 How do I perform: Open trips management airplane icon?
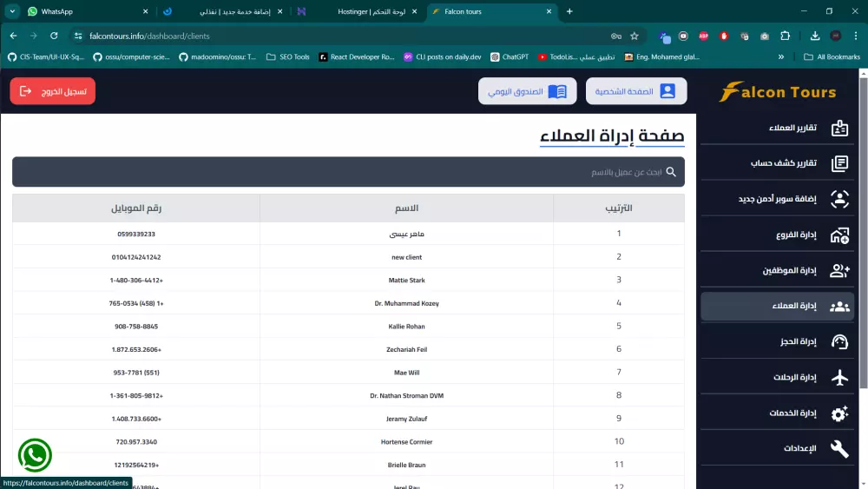tap(839, 377)
